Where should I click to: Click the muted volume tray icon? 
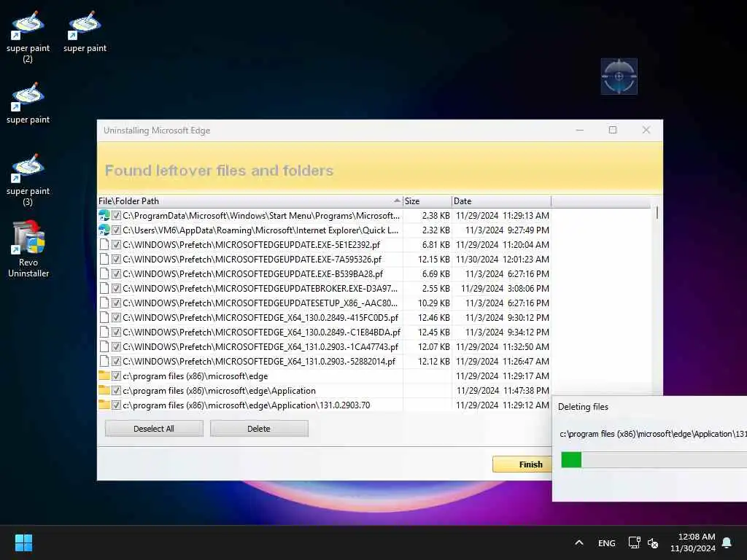pyautogui.click(x=653, y=542)
